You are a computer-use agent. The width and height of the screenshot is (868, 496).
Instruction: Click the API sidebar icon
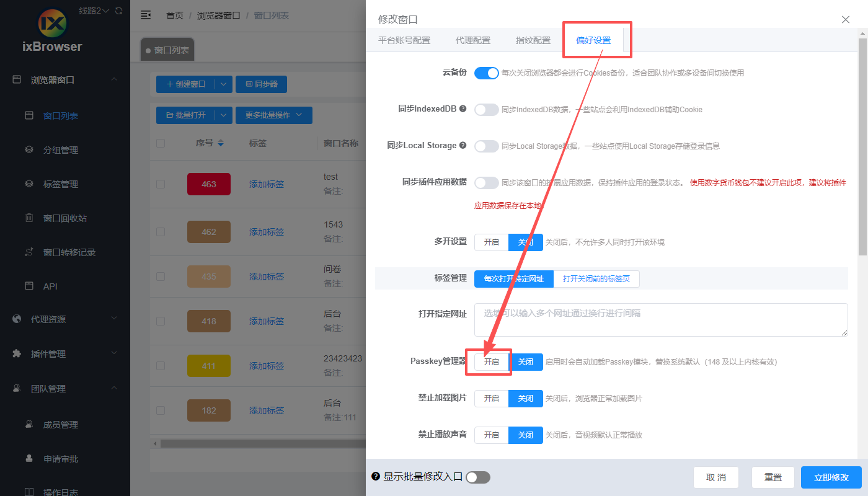coord(29,286)
